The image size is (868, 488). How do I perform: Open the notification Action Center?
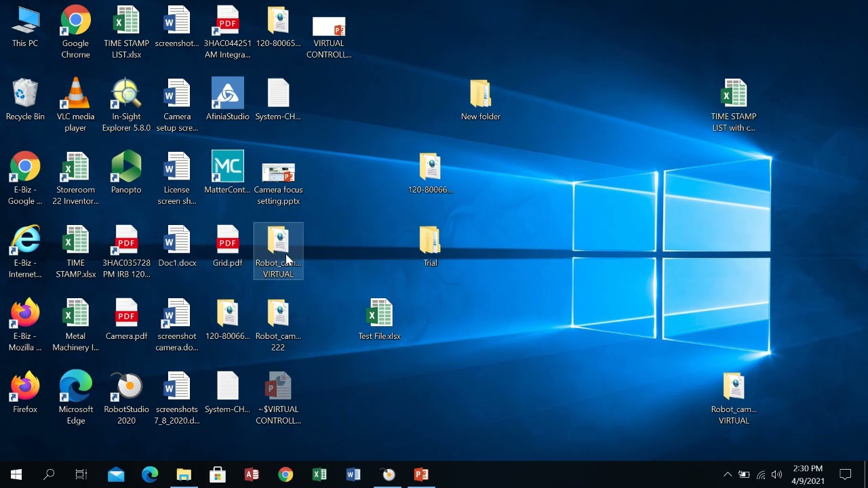click(846, 474)
